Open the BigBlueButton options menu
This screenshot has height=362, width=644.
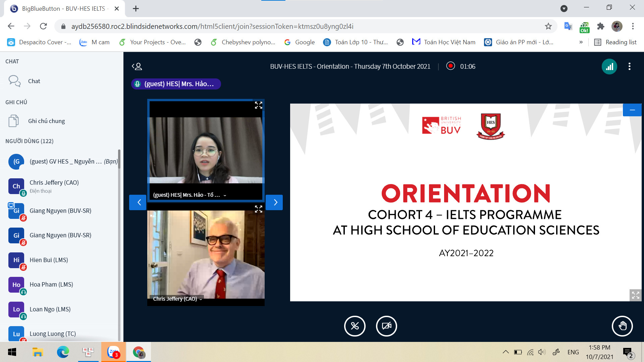point(629,66)
